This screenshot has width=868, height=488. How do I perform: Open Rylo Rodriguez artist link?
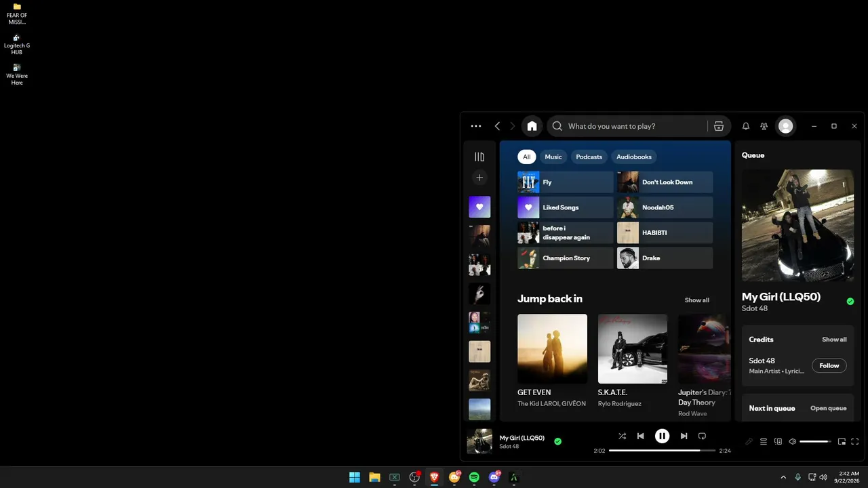pos(620,404)
